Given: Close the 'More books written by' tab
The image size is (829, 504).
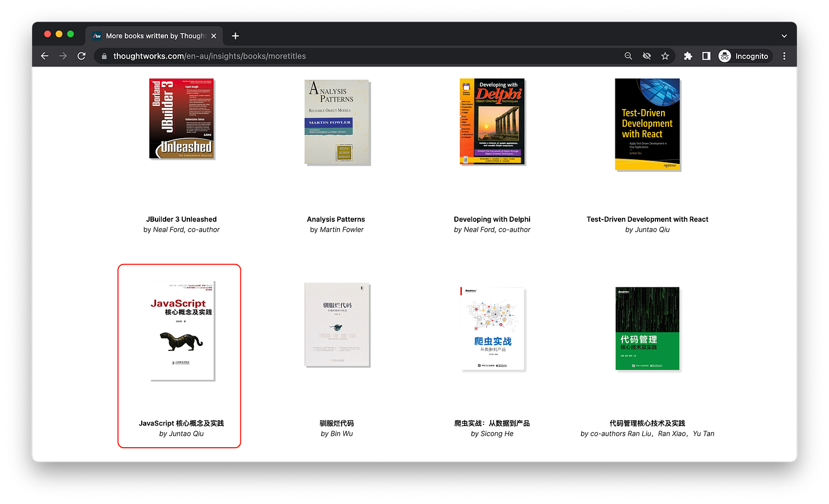Looking at the screenshot, I should 214,36.
